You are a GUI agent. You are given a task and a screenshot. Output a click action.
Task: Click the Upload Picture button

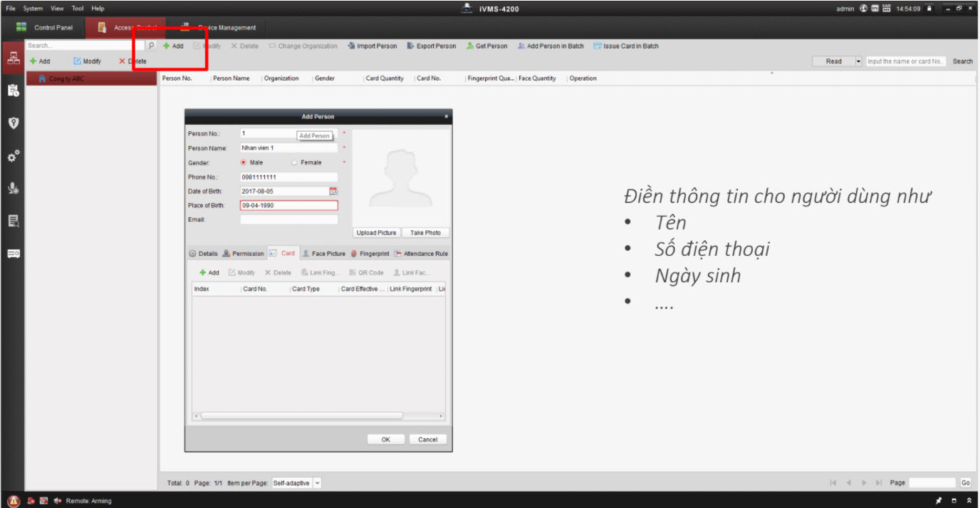376,233
